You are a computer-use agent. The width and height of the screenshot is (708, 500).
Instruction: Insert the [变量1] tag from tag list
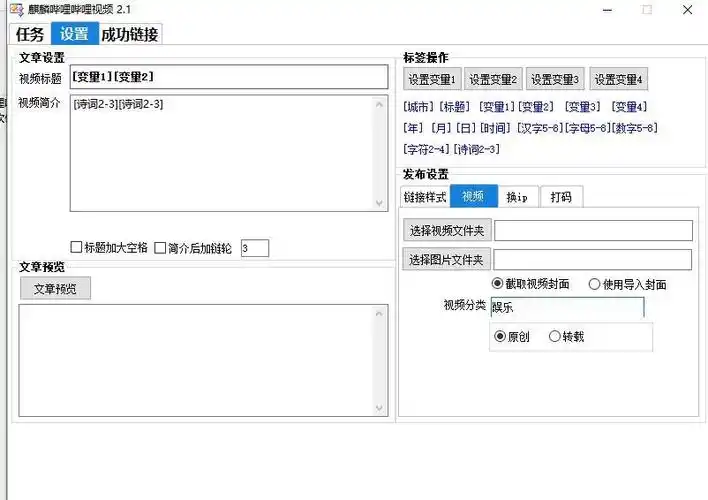click(497, 107)
